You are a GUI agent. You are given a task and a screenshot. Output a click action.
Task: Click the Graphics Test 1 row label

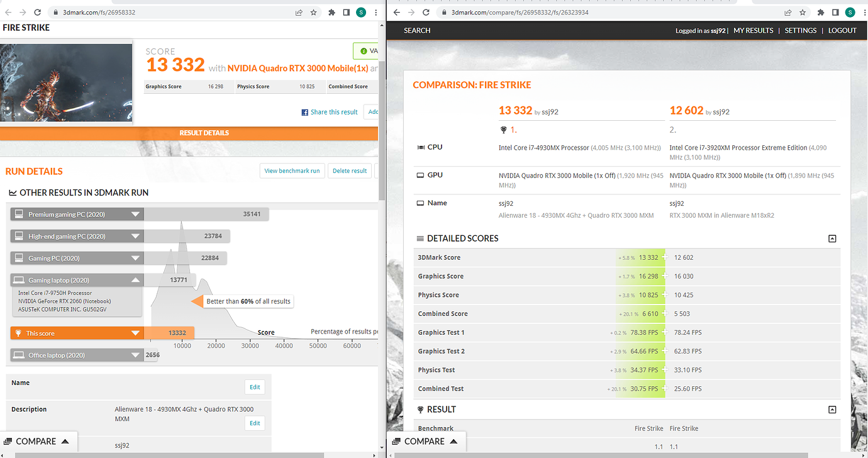[441, 332]
